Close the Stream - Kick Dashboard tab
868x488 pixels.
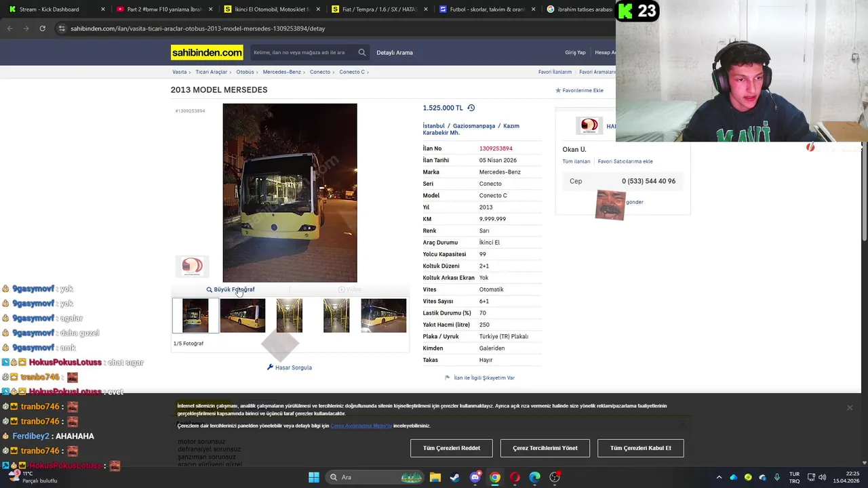coord(103,9)
